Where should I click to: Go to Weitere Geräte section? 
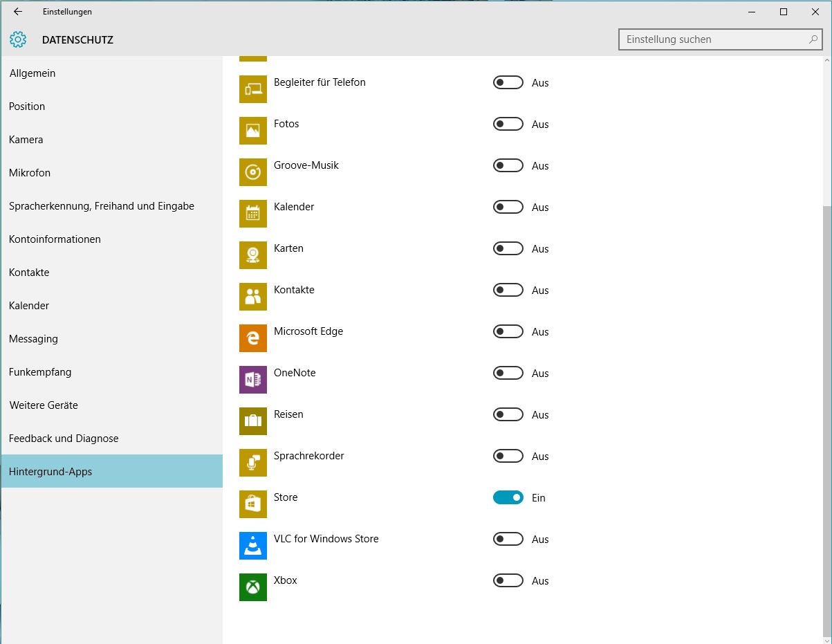pyautogui.click(x=111, y=405)
